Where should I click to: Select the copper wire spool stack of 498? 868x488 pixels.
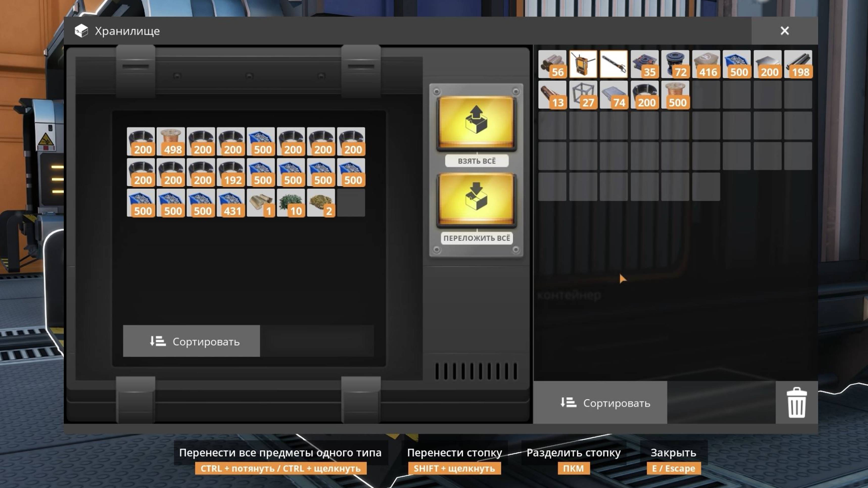[x=171, y=141]
